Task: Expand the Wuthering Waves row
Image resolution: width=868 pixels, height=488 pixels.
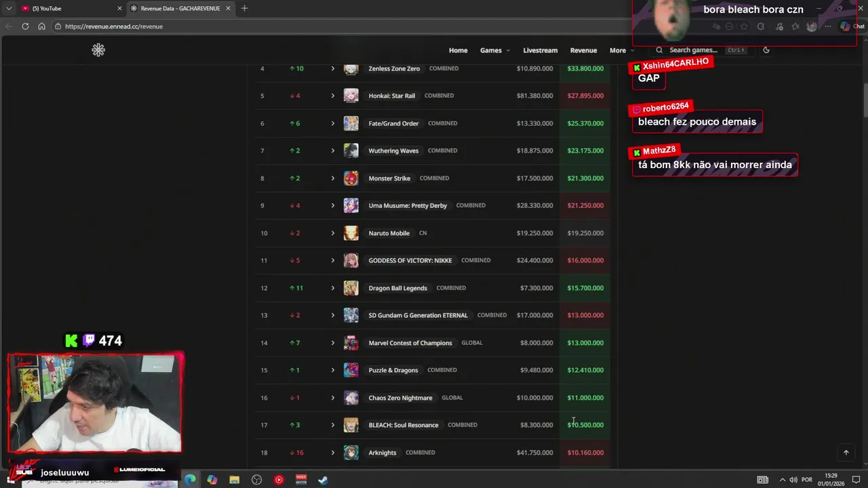Action: click(x=333, y=150)
